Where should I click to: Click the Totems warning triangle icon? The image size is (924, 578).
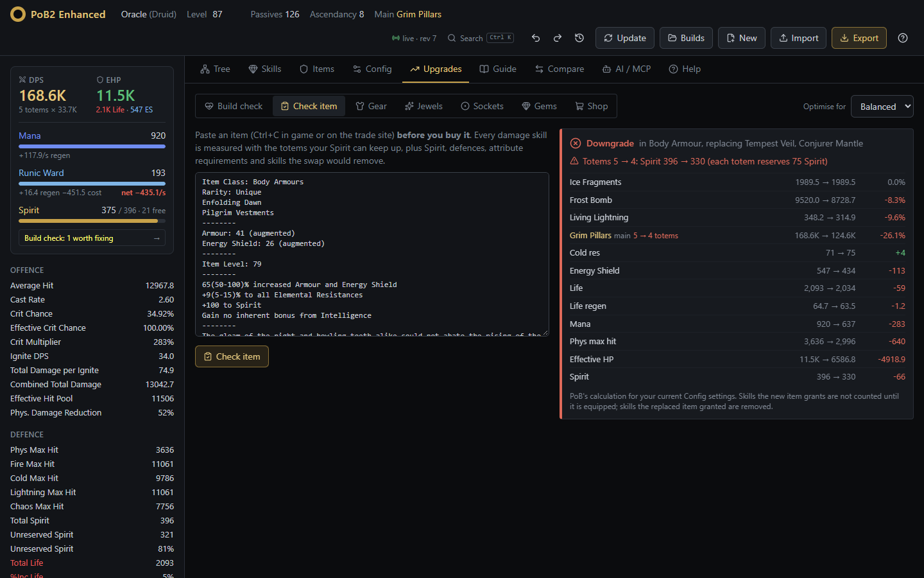click(x=574, y=161)
